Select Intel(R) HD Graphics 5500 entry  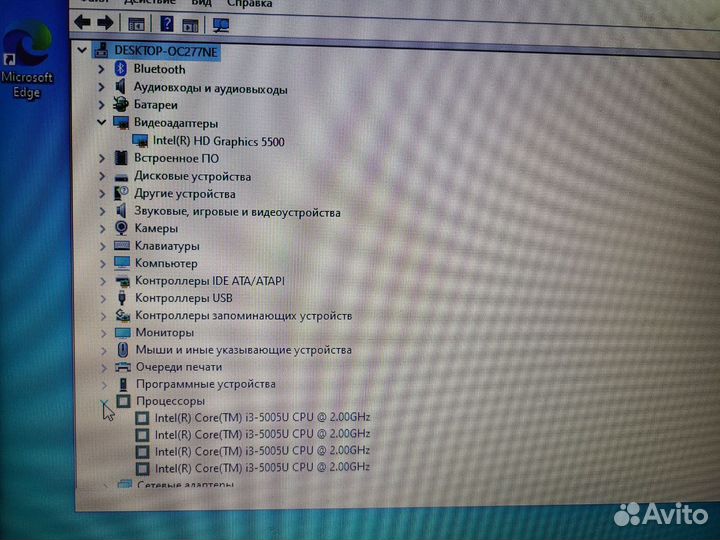click(x=219, y=141)
